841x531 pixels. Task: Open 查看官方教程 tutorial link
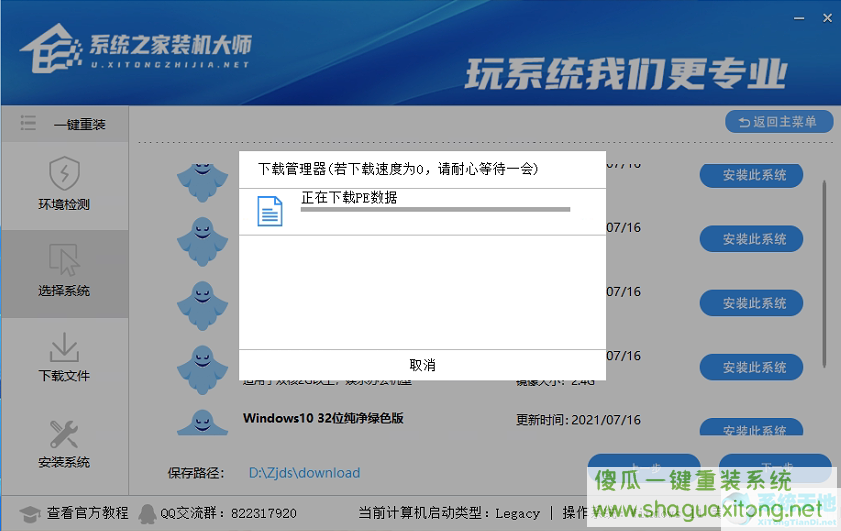pos(87,513)
